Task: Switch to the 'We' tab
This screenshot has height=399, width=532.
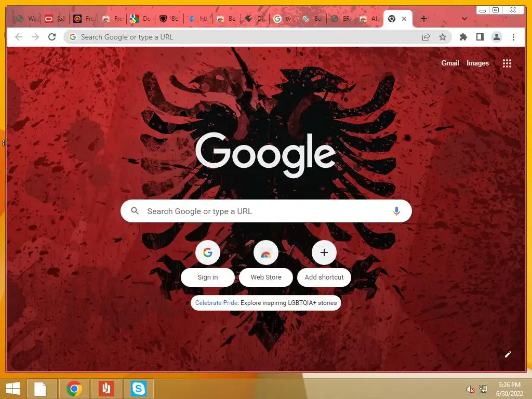Action: [x=26, y=19]
